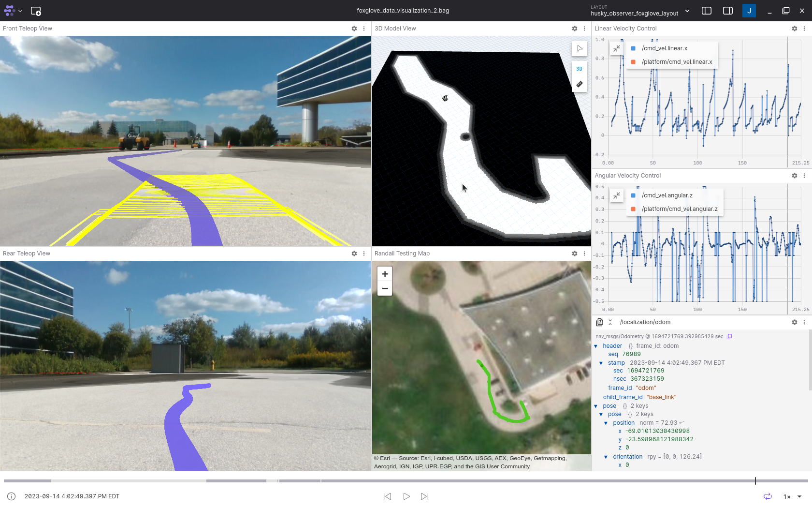
Task: Open the Rear Teleop View options menu
Action: [364, 254]
